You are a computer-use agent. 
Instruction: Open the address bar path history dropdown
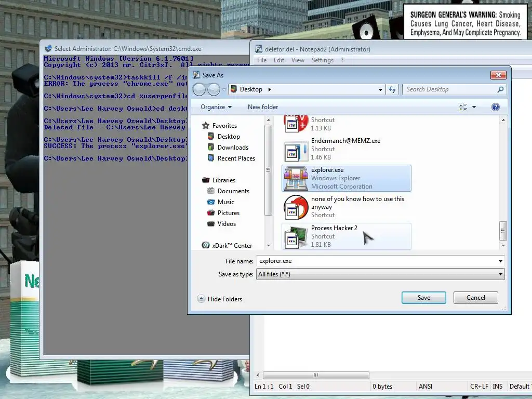[x=380, y=89]
